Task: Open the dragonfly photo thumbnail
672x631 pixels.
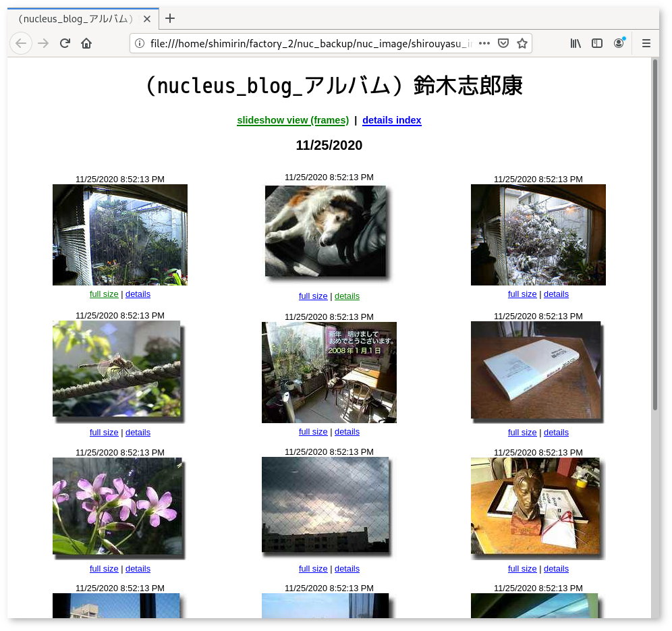Action: tap(117, 368)
